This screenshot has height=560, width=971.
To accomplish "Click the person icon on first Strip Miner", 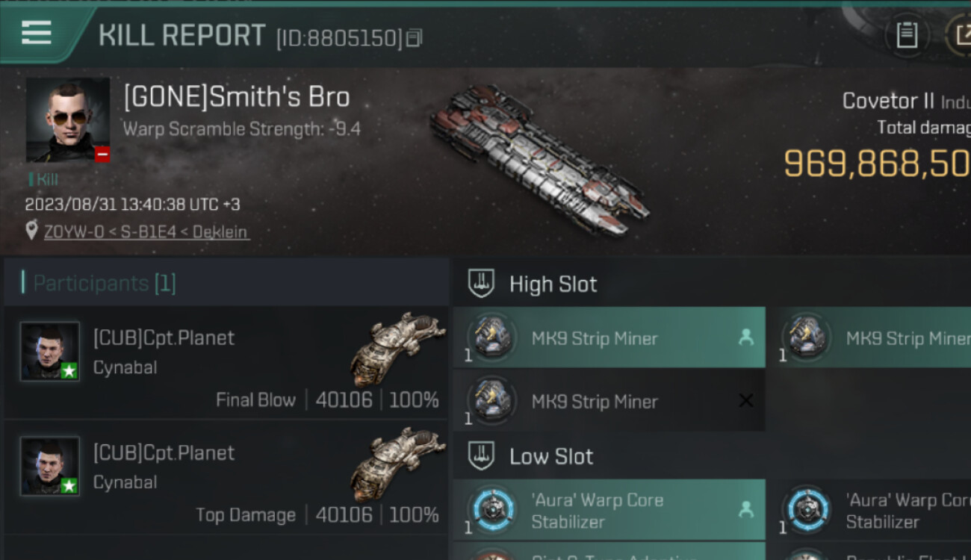I will pyautogui.click(x=745, y=337).
